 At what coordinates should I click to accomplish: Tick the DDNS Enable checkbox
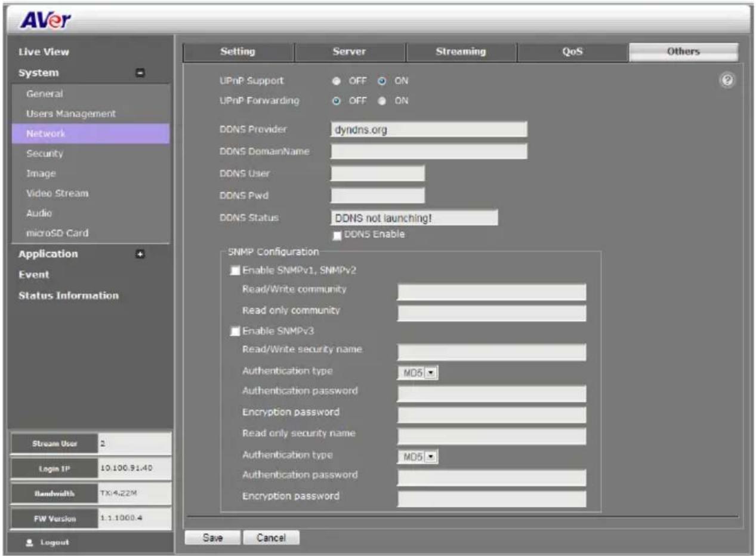click(337, 235)
